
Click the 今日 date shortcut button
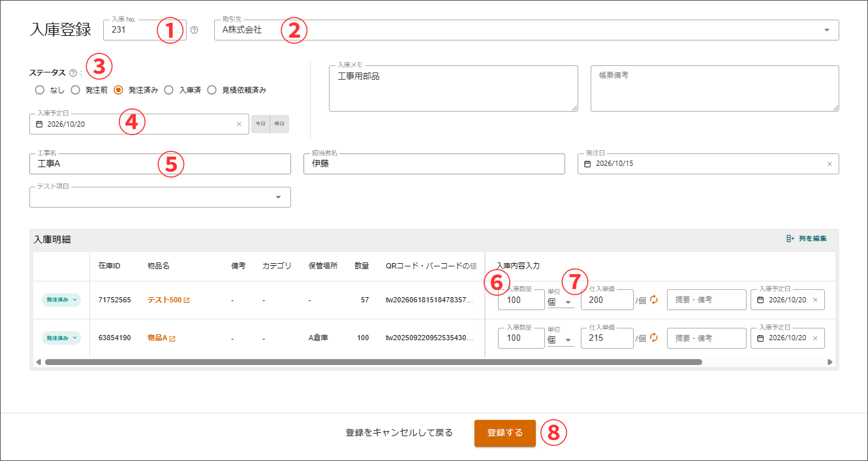(260, 124)
